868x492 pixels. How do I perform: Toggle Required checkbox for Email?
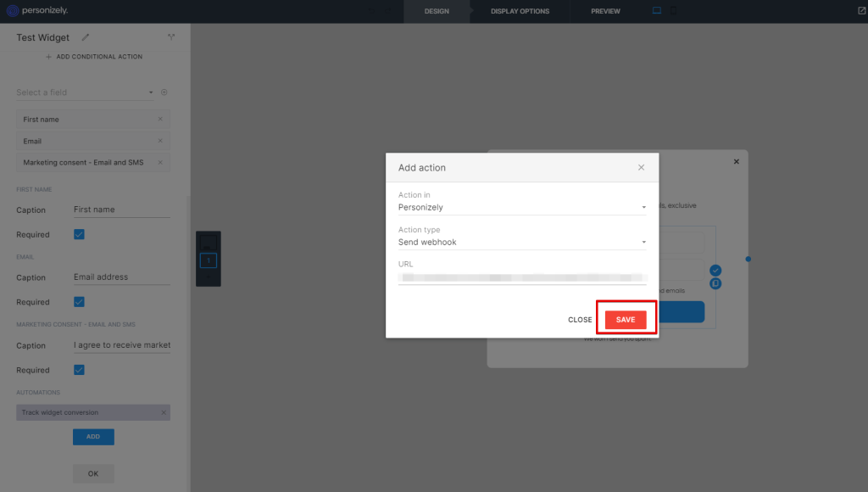tap(79, 302)
